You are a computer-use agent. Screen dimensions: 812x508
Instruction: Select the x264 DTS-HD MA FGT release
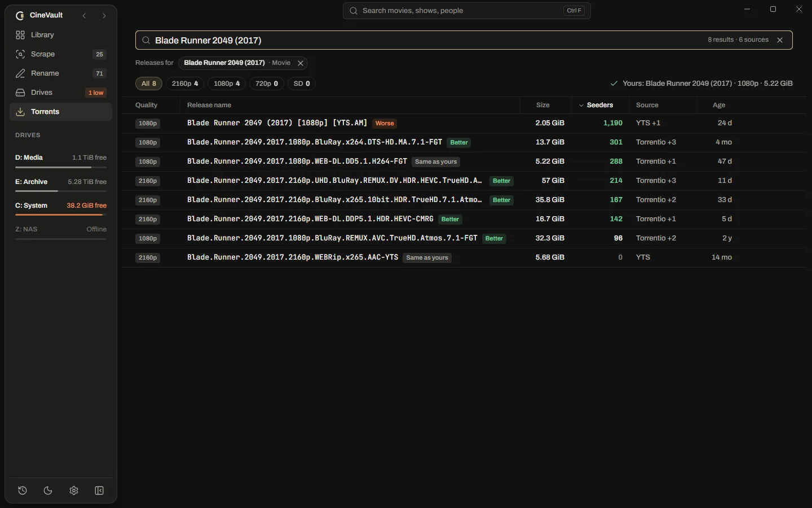point(464,142)
